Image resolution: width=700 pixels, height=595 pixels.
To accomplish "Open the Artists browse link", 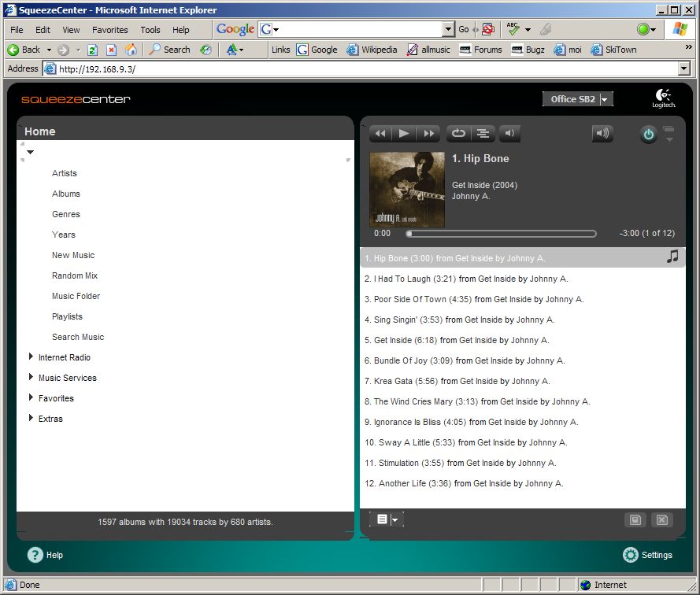I will [x=65, y=173].
